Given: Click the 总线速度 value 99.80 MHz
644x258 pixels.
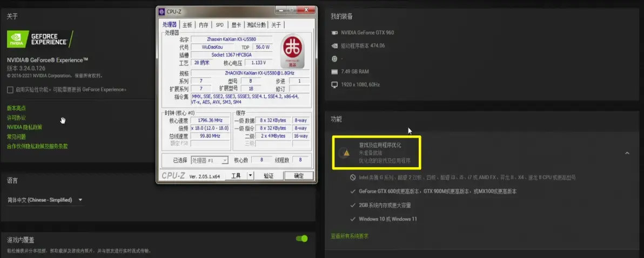Looking at the screenshot, I should [x=210, y=136].
